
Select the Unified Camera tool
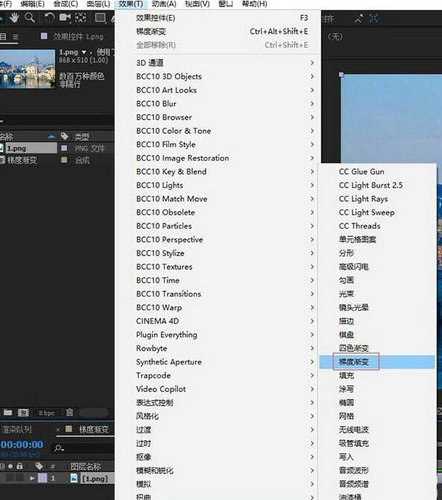(65, 17)
